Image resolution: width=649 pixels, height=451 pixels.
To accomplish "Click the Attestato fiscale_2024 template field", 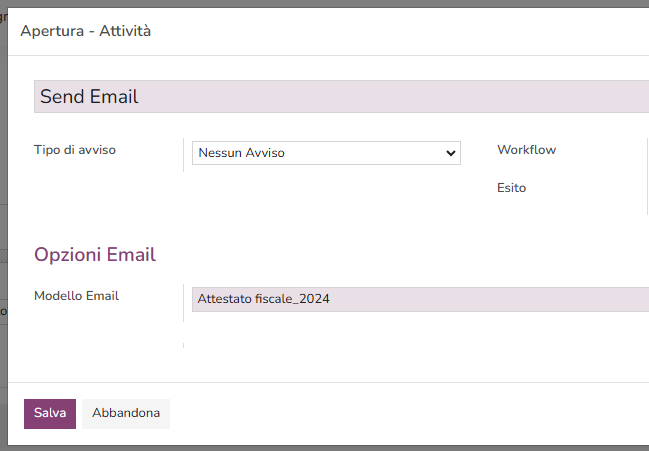I will tap(420, 299).
